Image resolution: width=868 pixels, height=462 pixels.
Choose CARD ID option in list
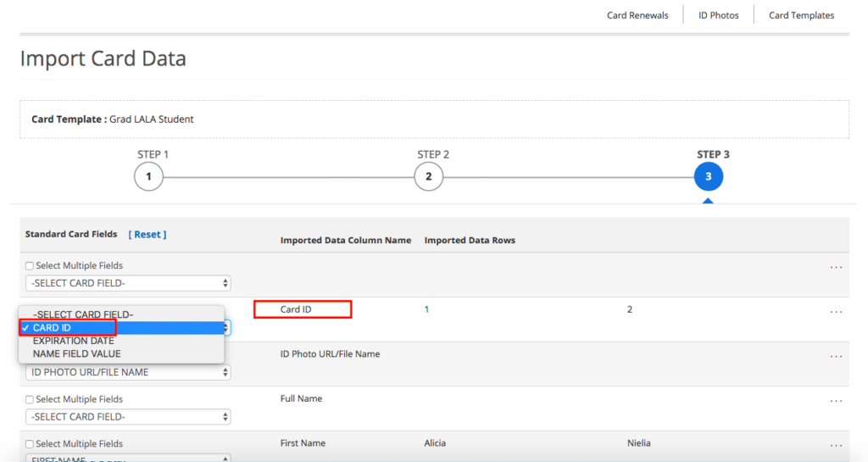(x=121, y=327)
